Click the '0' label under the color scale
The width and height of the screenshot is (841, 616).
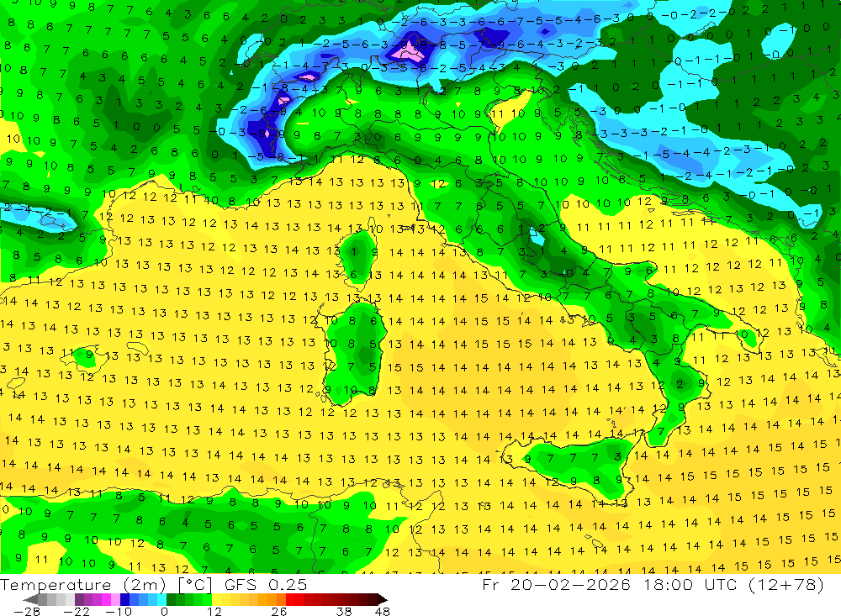[164, 611]
